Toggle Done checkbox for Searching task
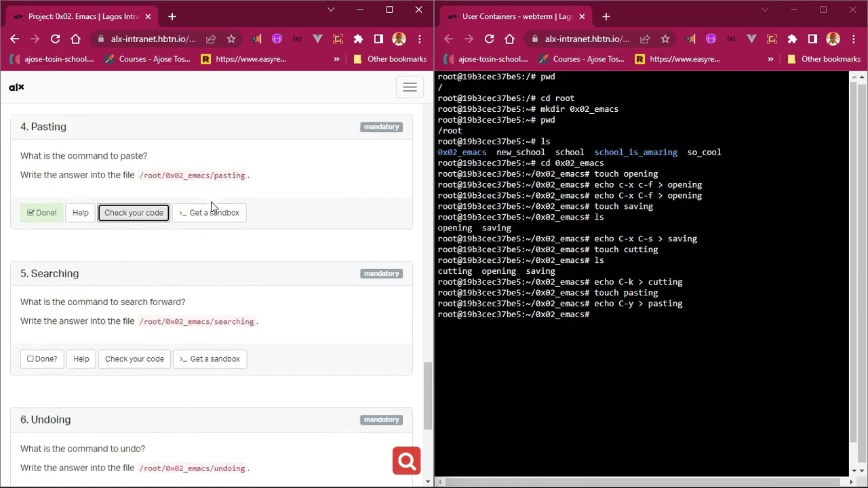Screen dimensions: 868x488 pyautogui.click(x=42, y=359)
